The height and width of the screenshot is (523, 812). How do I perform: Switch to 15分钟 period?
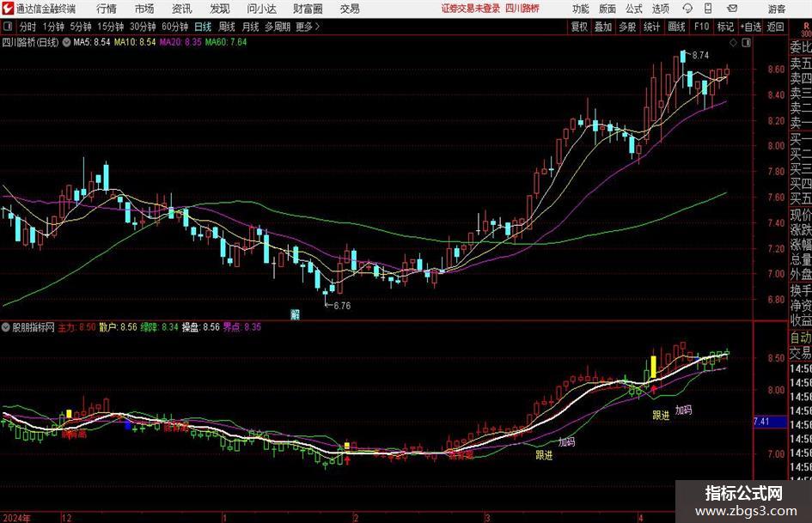point(111,27)
